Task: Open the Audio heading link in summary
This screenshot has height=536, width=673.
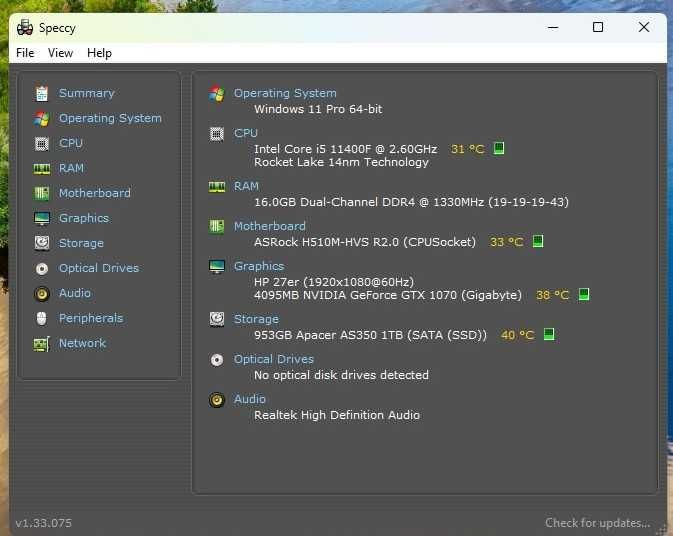Action: [249, 399]
